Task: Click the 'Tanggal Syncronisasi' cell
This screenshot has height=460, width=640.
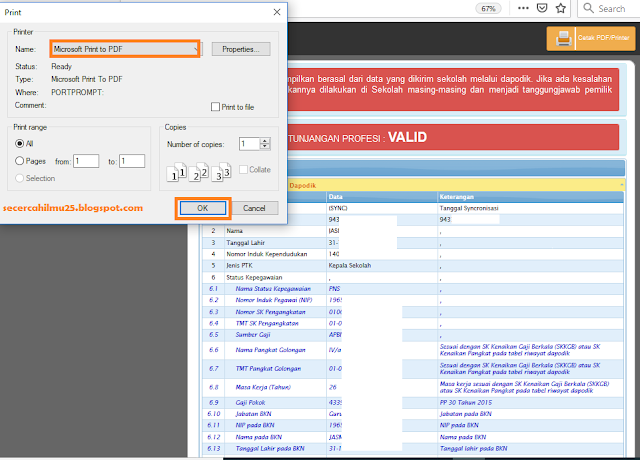Action: [469, 208]
